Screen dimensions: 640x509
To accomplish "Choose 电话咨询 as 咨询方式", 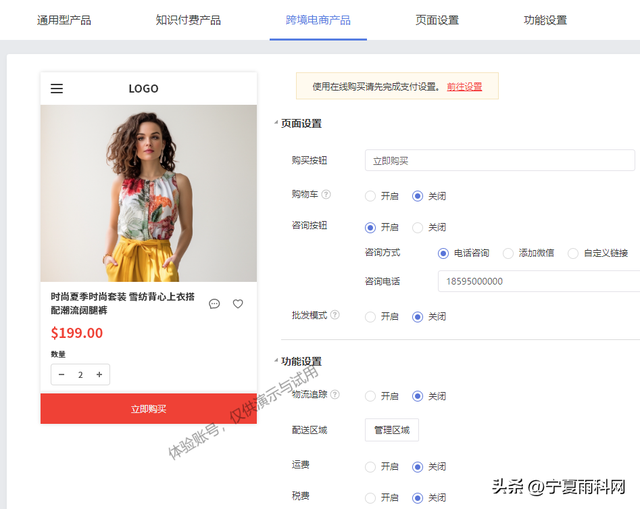I will click(443, 253).
